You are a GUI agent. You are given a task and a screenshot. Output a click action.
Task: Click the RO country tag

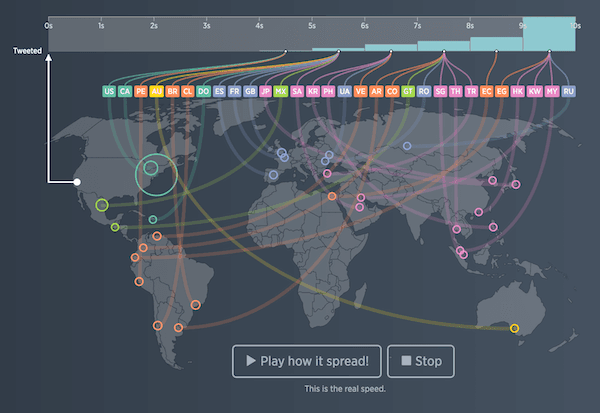[424, 91]
